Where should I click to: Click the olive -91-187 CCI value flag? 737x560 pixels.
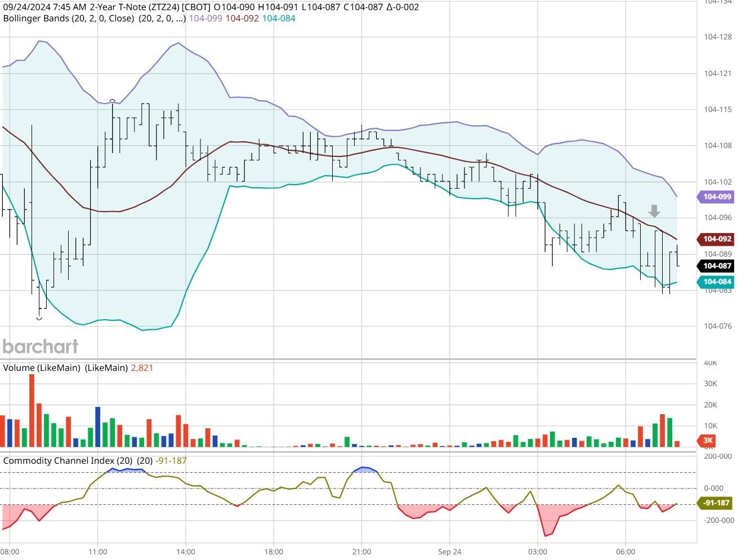714,503
